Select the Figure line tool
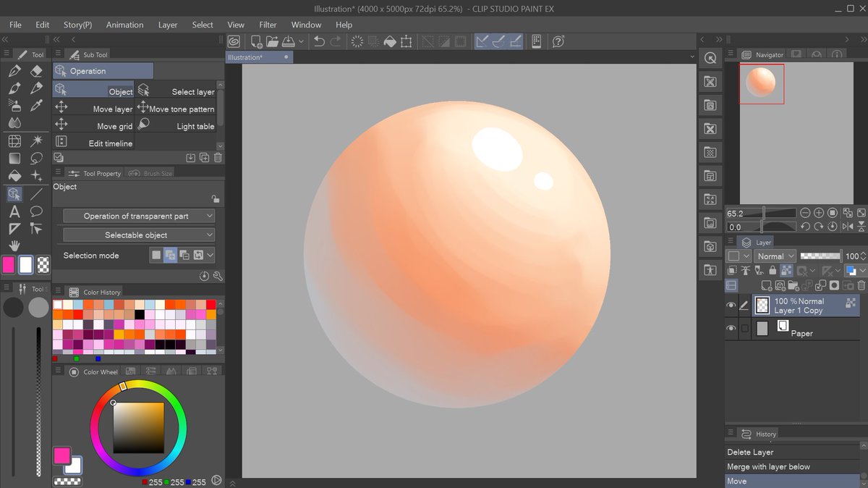This screenshot has width=868, height=488. coord(36,194)
